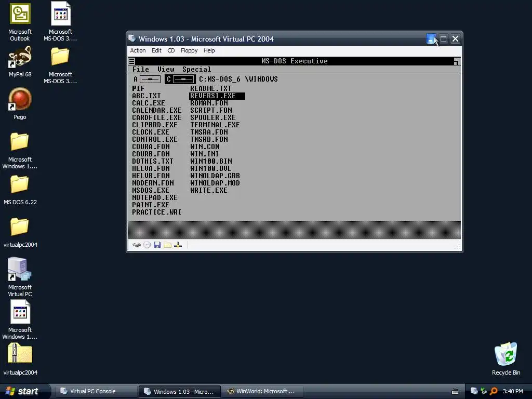
Task: Select MSDOS.EXE in the file list
Action: pos(151,190)
